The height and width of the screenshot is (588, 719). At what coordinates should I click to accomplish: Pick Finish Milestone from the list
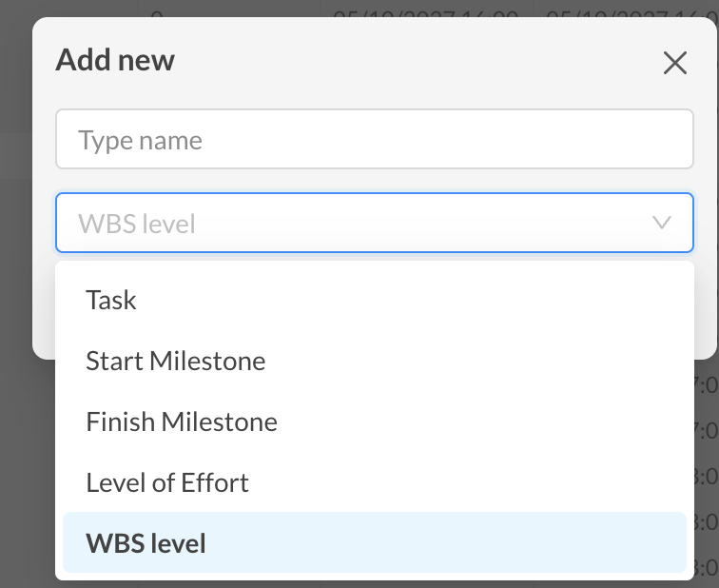(374, 421)
